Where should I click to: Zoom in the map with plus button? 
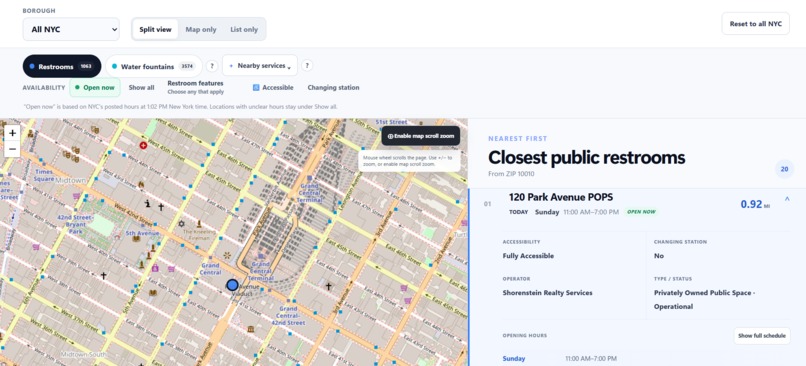[x=12, y=133]
